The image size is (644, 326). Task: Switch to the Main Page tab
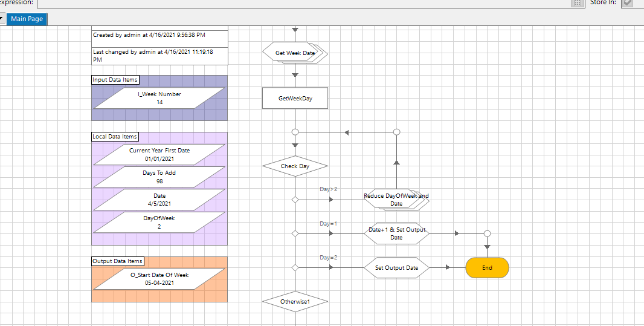click(x=27, y=19)
